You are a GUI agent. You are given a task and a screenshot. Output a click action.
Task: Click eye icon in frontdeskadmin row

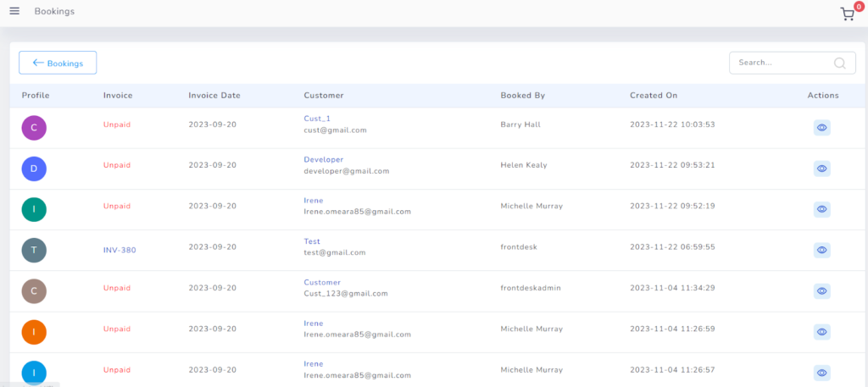821,290
